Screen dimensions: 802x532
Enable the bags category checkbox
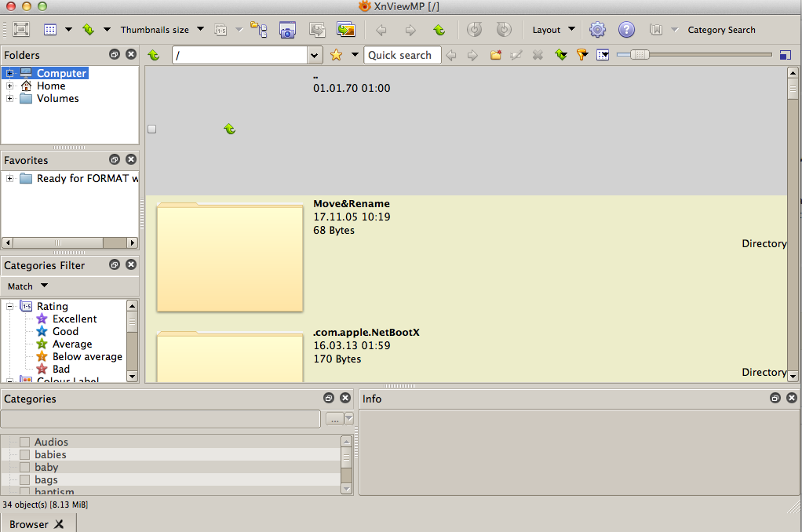pyautogui.click(x=24, y=480)
